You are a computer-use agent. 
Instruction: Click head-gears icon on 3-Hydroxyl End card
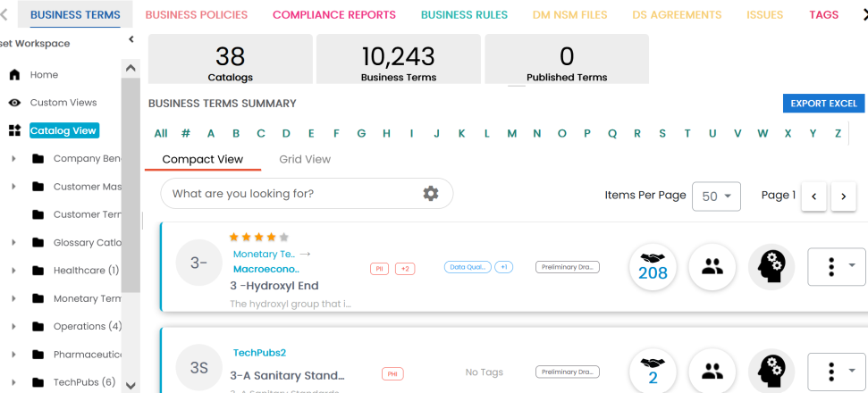click(x=771, y=267)
